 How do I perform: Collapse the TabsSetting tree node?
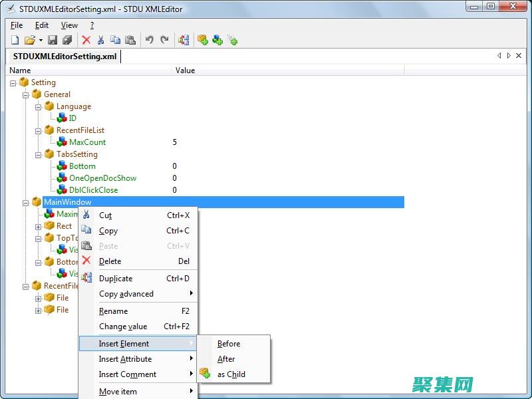coord(39,154)
